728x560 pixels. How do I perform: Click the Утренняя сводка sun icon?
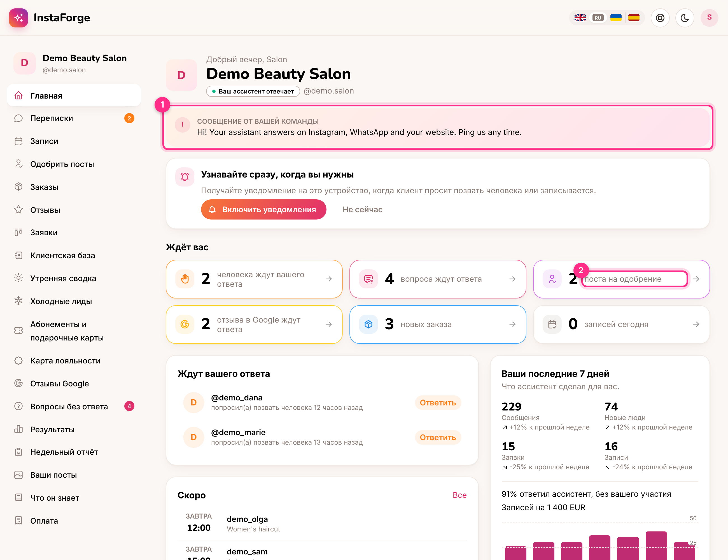click(x=19, y=278)
